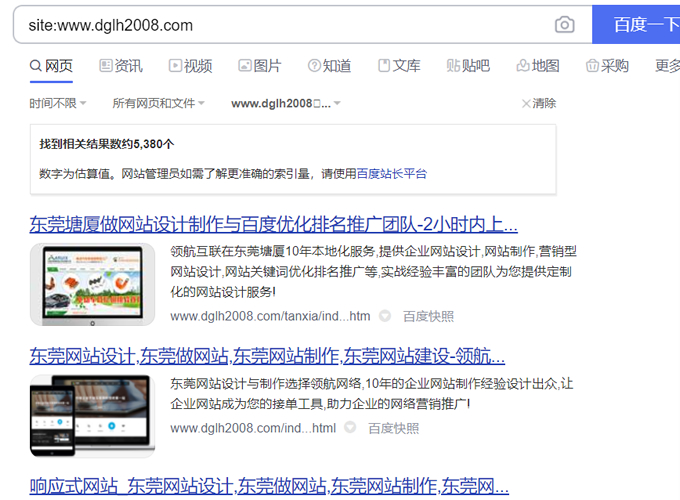Screen dimensions: 680x500
Task: Click the laptop thumbnail of the first result
Action: pyautogui.click(x=92, y=284)
